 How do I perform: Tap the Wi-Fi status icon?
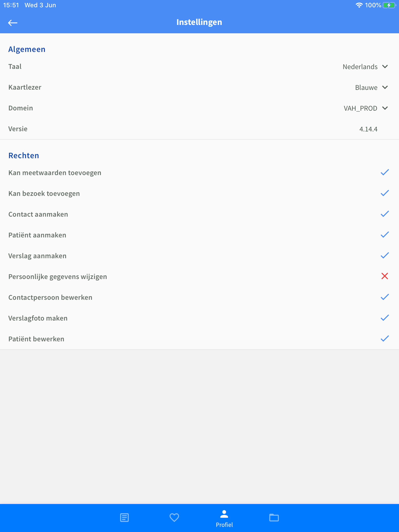(359, 5)
